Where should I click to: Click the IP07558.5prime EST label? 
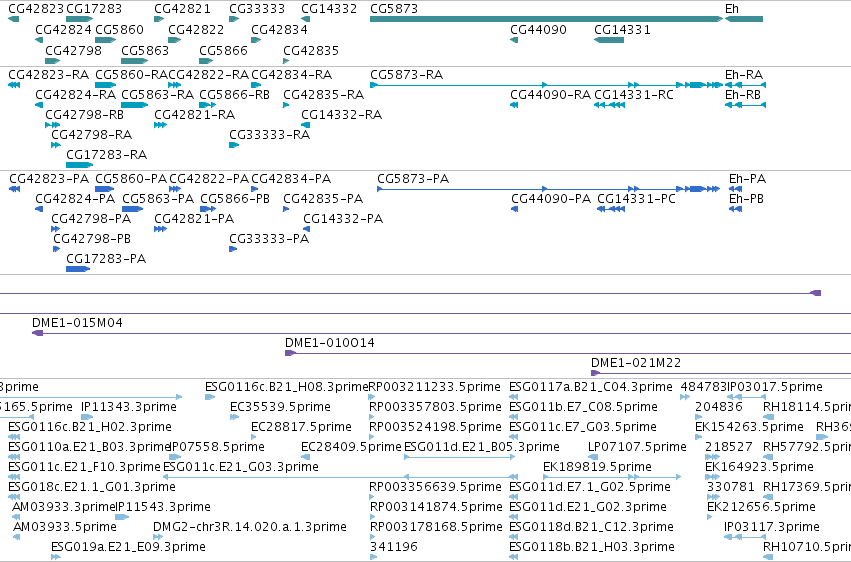click(x=217, y=447)
